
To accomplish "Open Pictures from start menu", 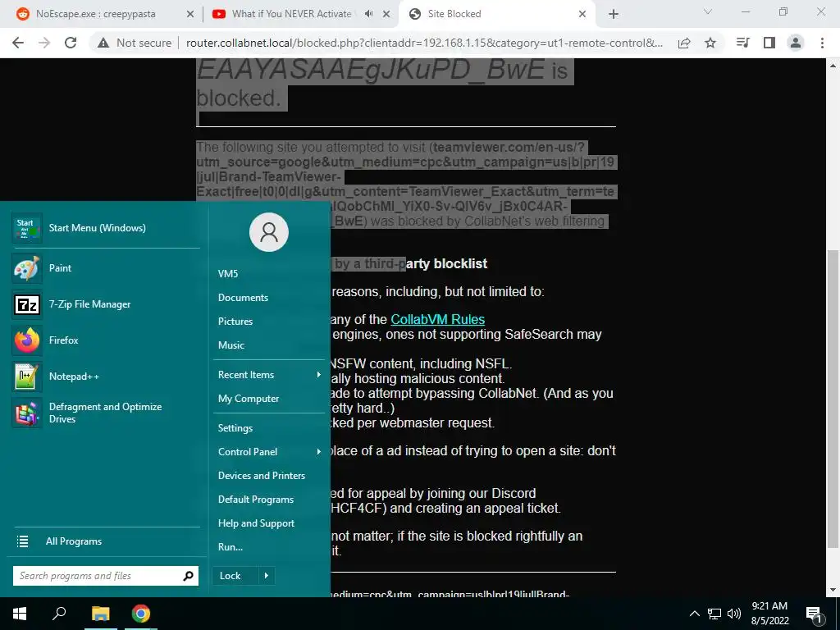I will pos(269,322).
